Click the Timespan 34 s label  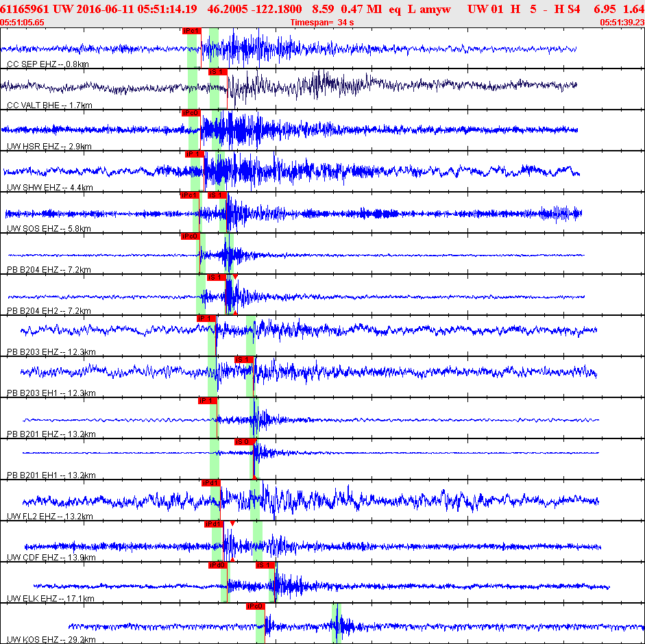tap(322, 23)
